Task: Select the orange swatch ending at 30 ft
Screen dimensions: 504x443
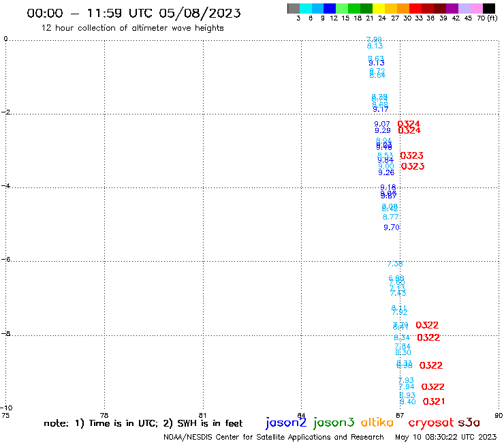Action: pos(403,8)
